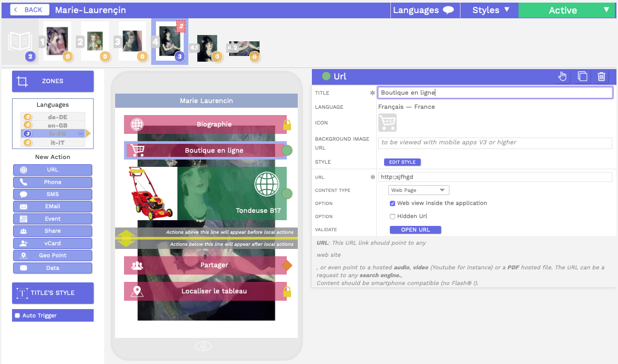Screen dimensions: 618x364
Task: Add a new Phone action
Action: (52, 182)
